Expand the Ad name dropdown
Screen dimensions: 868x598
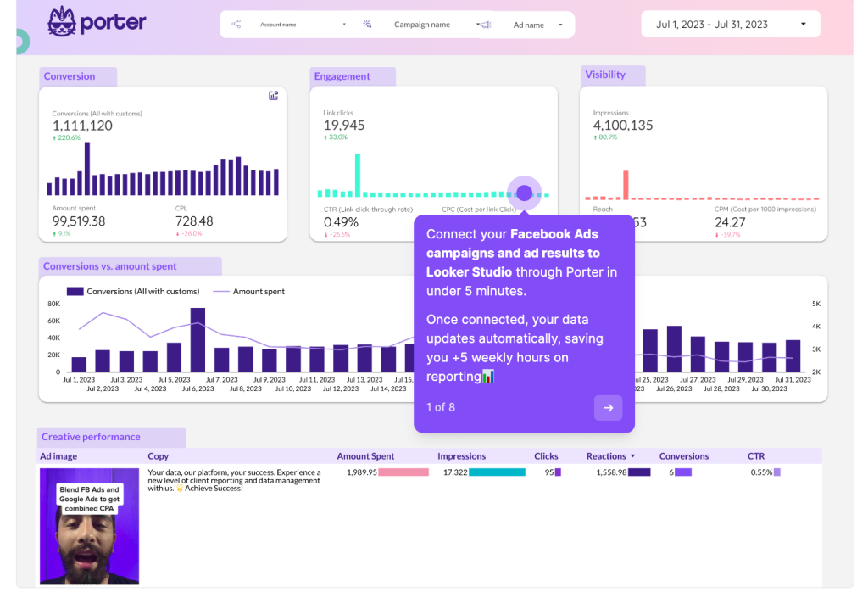click(x=537, y=25)
